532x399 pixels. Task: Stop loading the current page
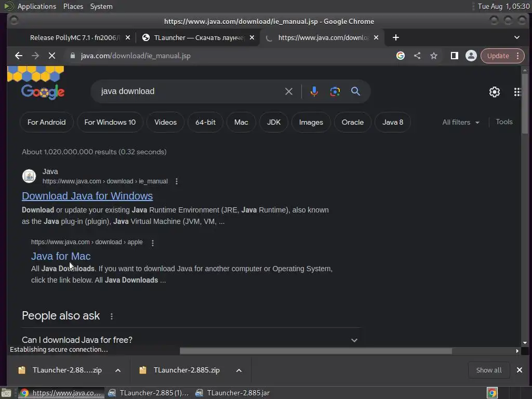52,56
